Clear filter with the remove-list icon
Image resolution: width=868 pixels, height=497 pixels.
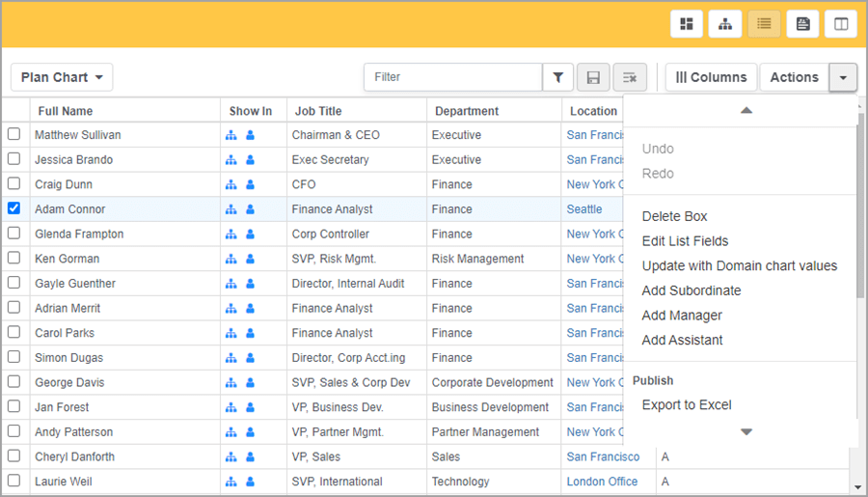click(630, 77)
